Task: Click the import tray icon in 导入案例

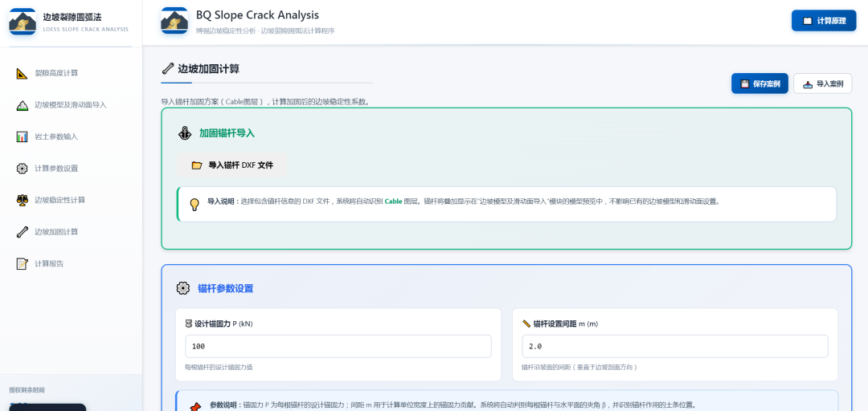Action: (x=808, y=83)
